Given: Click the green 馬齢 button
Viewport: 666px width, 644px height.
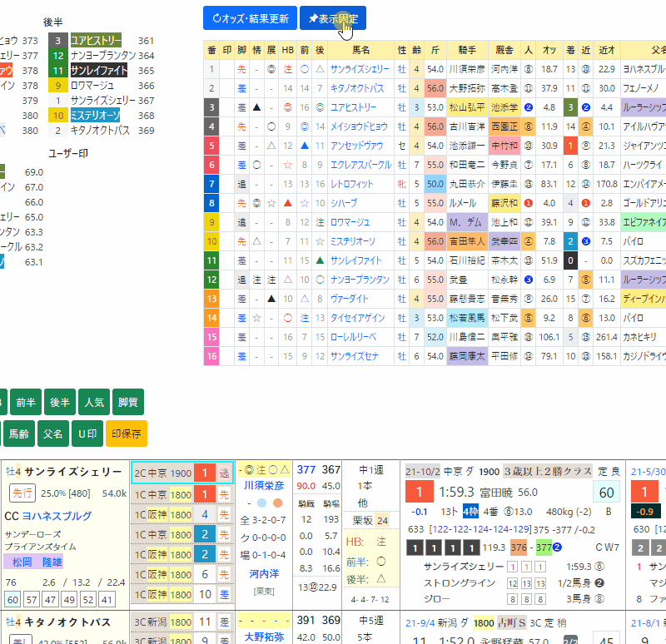Looking at the screenshot, I should click(x=18, y=433).
